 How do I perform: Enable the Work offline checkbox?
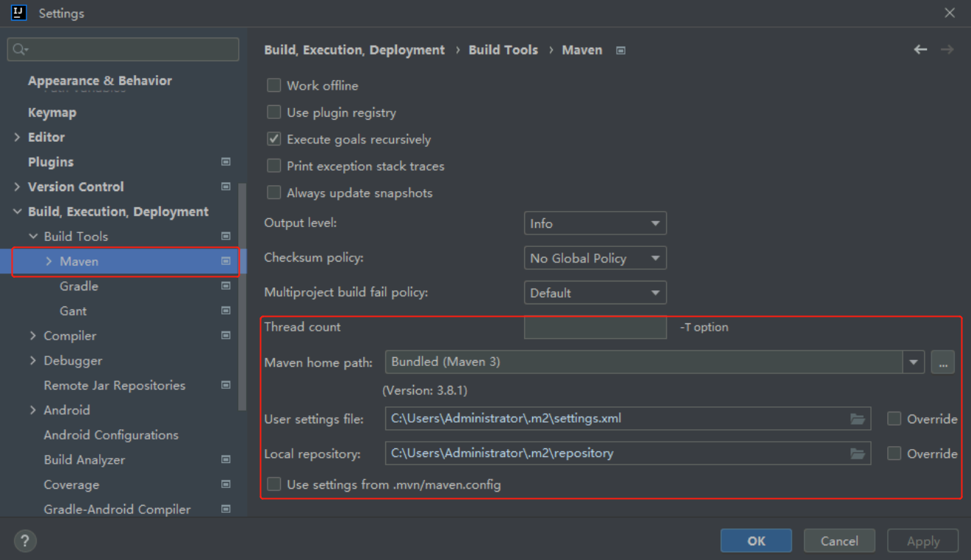click(274, 85)
